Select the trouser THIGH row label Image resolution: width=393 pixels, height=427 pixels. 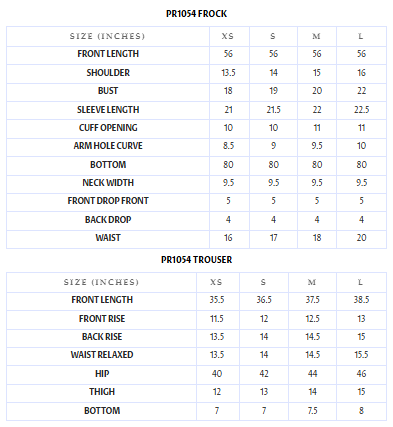[x=102, y=392]
